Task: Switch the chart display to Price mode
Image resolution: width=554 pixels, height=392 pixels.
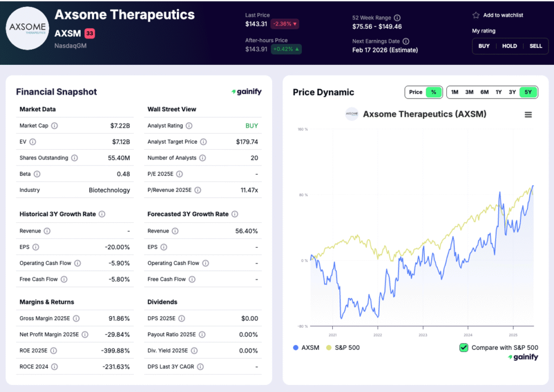Action: point(415,92)
